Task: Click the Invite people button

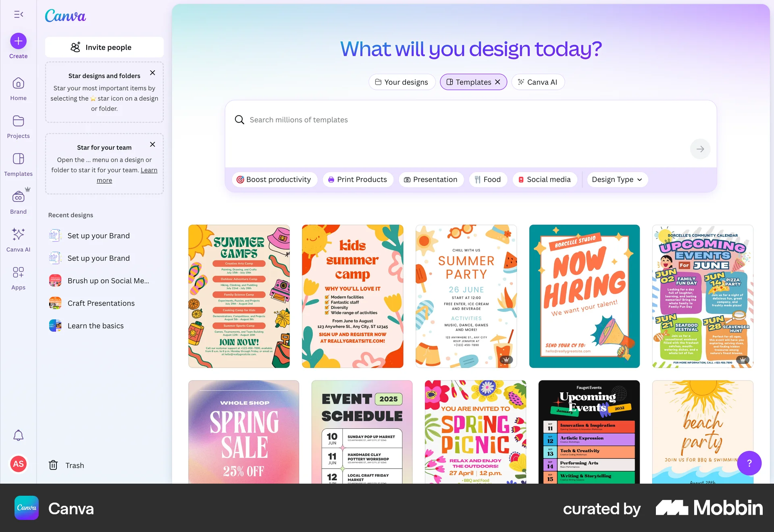Action: coord(104,47)
